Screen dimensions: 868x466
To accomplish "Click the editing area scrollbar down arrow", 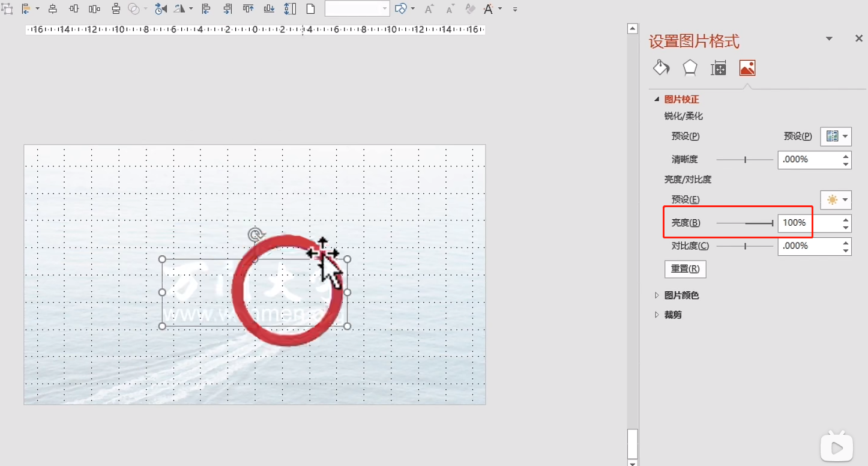I will coord(632,462).
